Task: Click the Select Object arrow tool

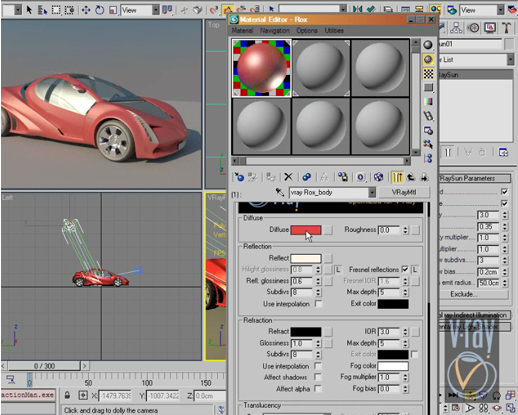Action: coord(29,10)
